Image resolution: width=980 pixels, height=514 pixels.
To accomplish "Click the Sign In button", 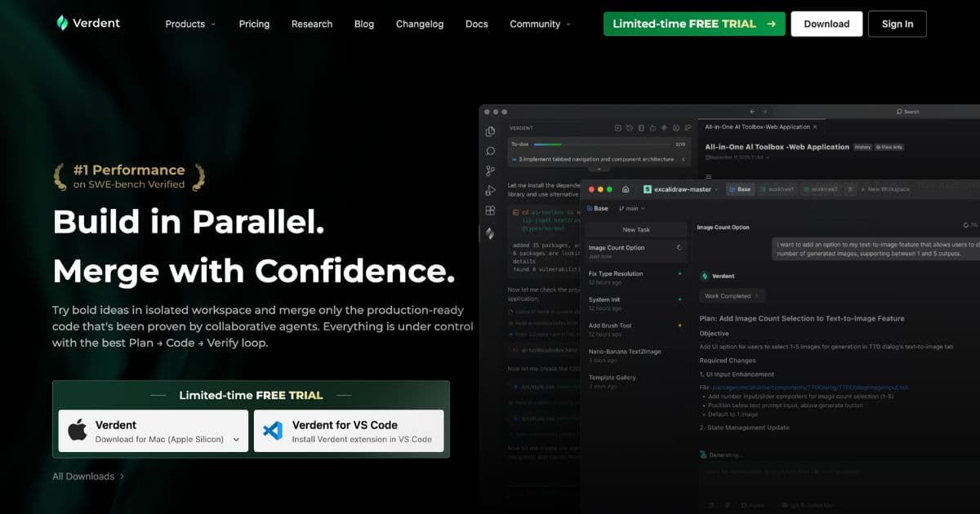I will (x=897, y=24).
